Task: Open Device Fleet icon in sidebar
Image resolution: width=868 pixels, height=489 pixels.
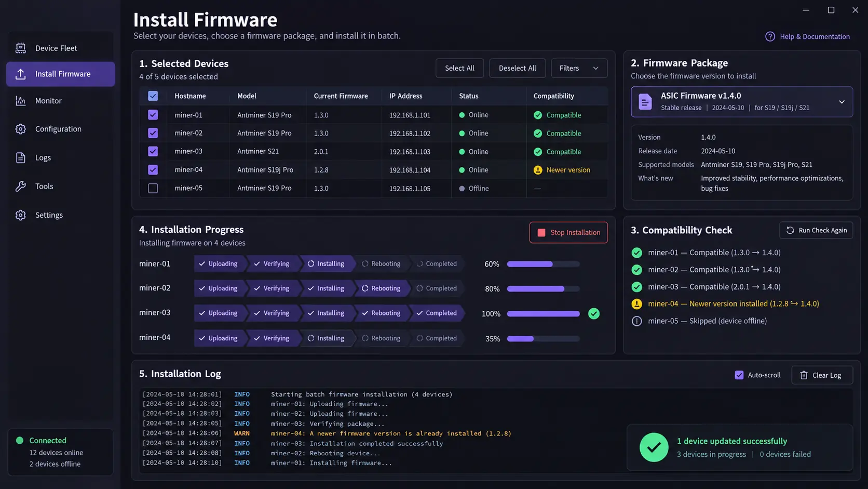Action: coord(21,48)
